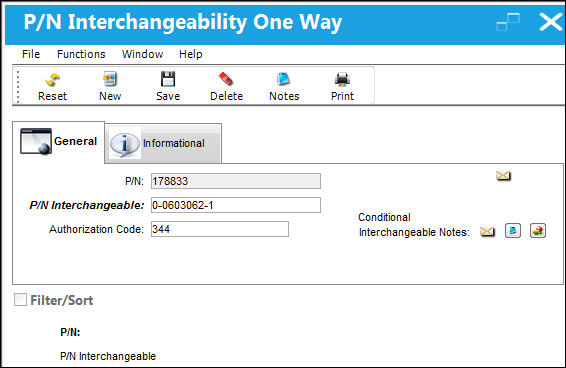Create a new record with New icon
Image resolution: width=566 pixels, height=368 pixels.
point(110,87)
